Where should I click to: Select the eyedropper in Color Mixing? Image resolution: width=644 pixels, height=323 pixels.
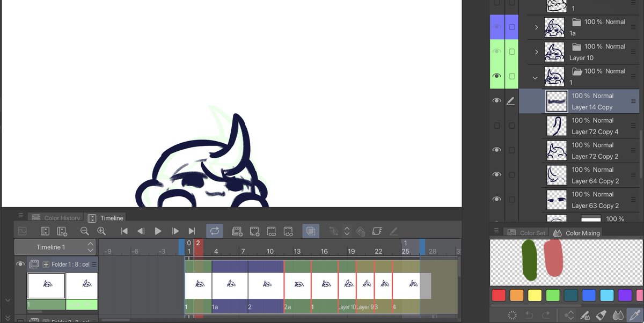click(x=634, y=315)
